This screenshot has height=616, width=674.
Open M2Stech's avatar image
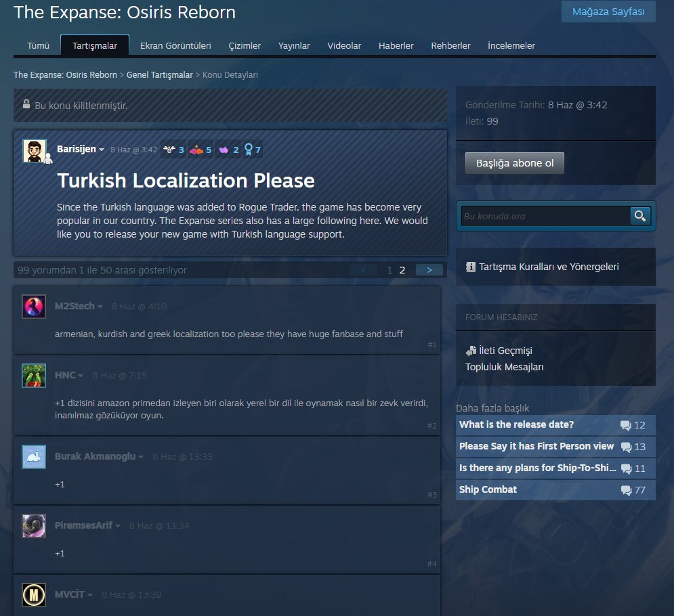click(x=34, y=307)
